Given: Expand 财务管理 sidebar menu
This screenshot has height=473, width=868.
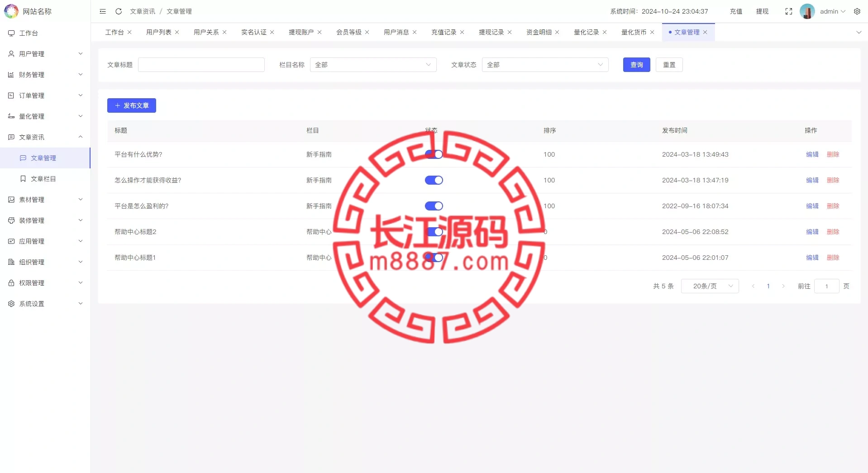Looking at the screenshot, I should tap(45, 75).
